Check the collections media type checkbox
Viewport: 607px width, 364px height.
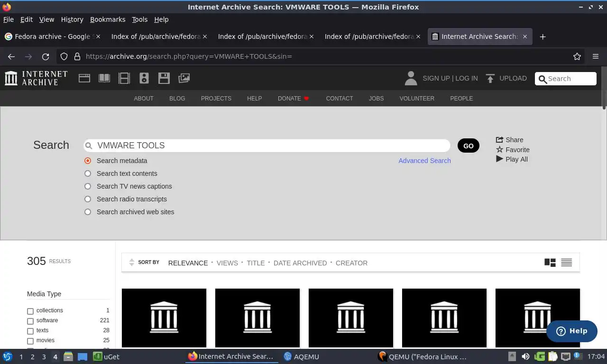pos(30,311)
